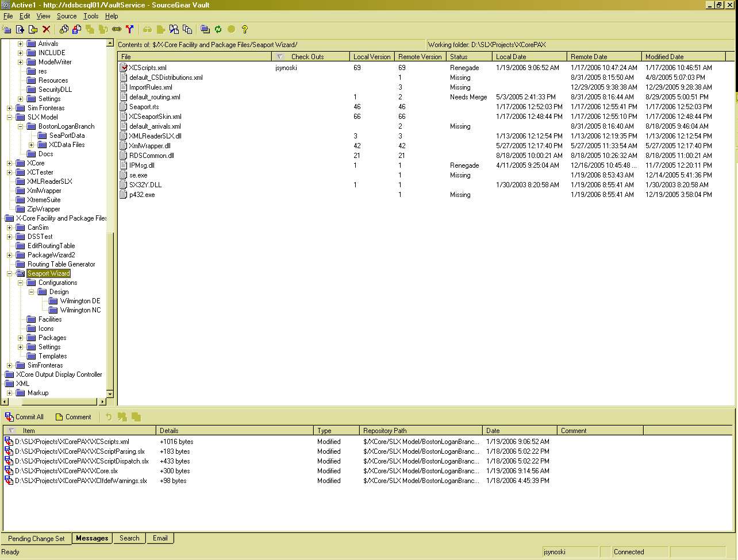Sort by the Status column header
Viewport: 738px width, 560px height.
(469, 57)
